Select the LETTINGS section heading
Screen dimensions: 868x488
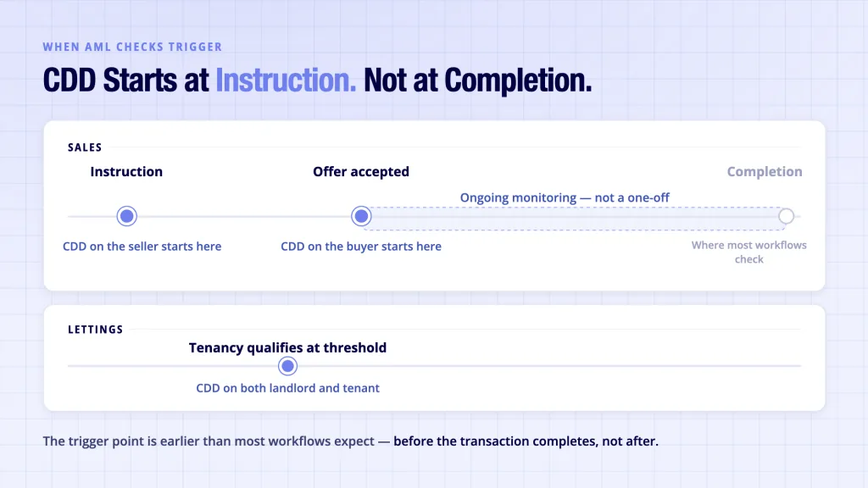click(x=95, y=330)
